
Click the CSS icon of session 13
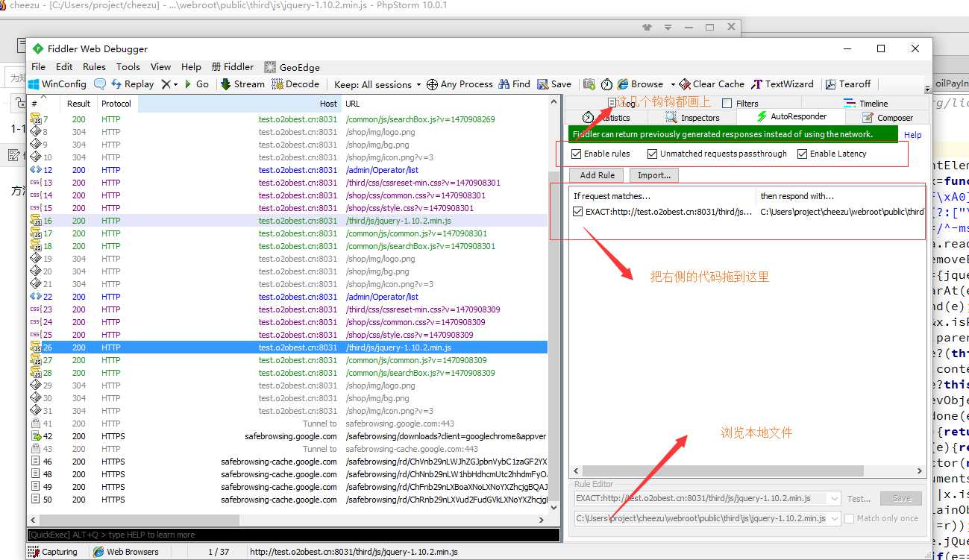tap(35, 183)
